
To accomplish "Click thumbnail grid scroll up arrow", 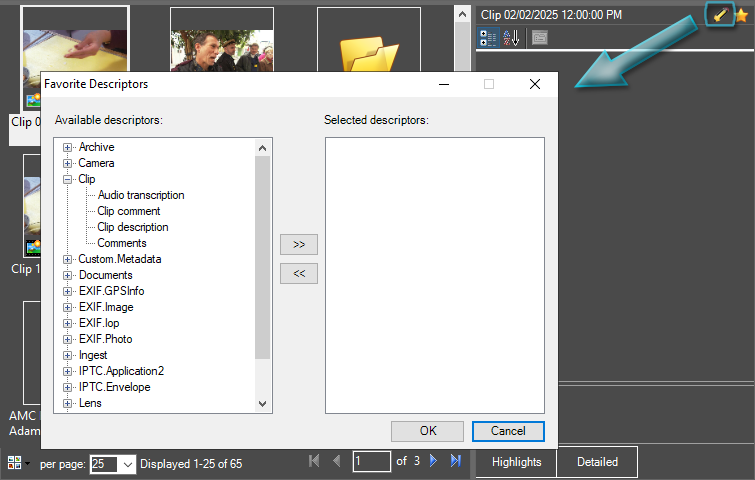I will 462,14.
